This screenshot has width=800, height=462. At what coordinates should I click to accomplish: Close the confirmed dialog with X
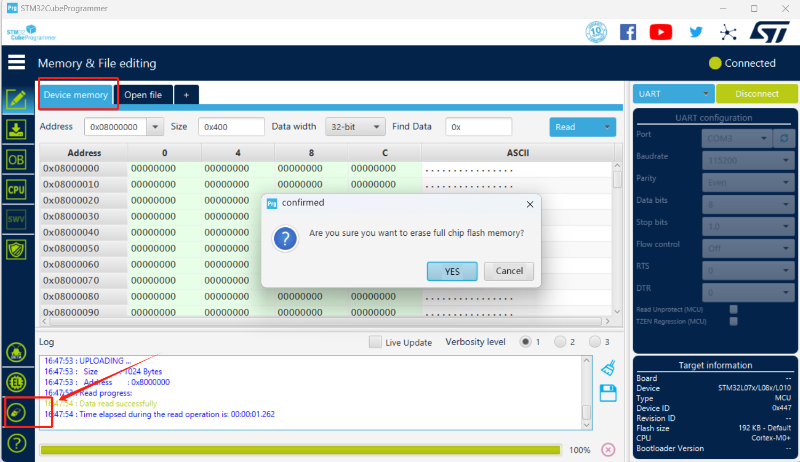point(530,204)
